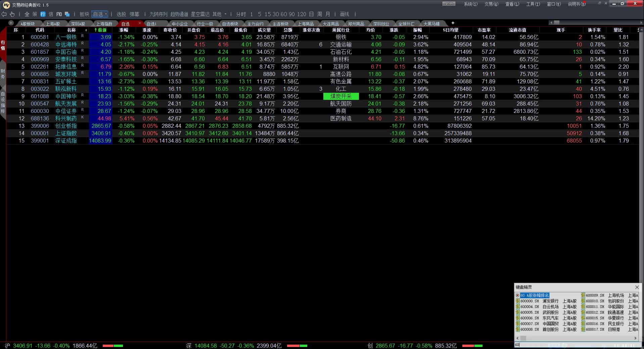Switch to the 中小企业 tab
The width and height of the screenshot is (644, 349).
(180, 24)
